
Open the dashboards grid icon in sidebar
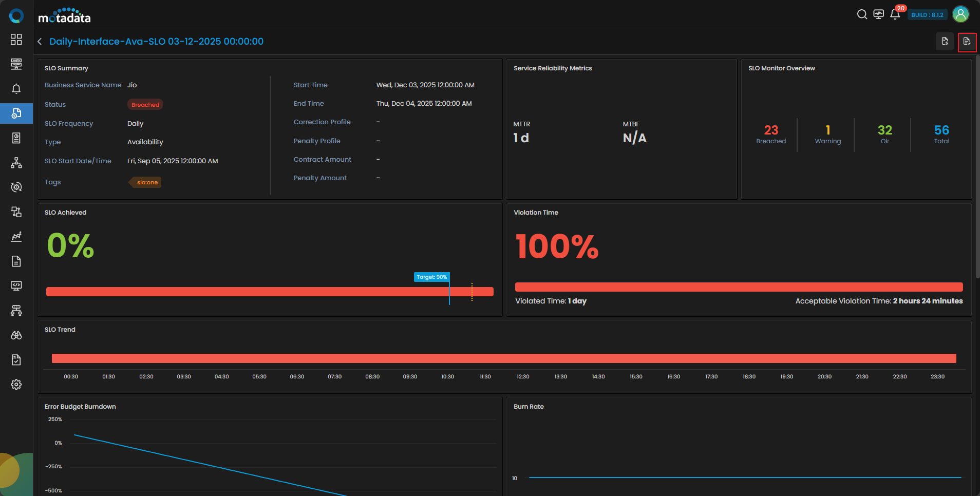coord(16,40)
